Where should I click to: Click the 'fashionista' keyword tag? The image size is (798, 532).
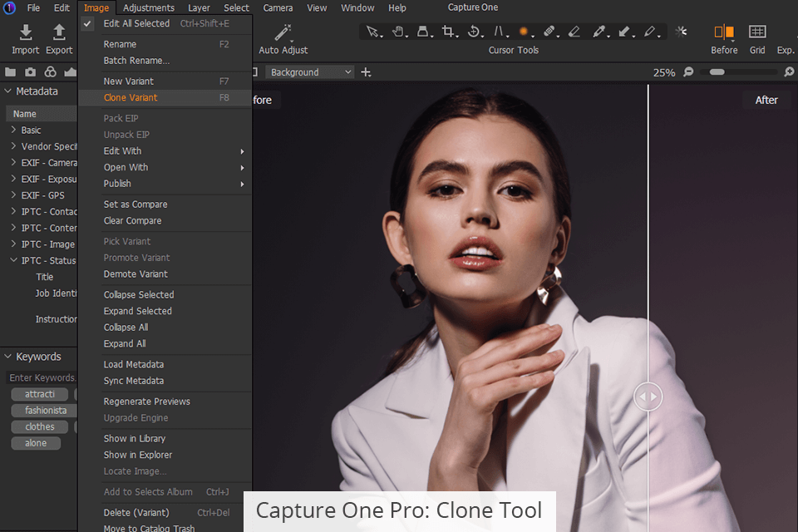pyautogui.click(x=45, y=411)
